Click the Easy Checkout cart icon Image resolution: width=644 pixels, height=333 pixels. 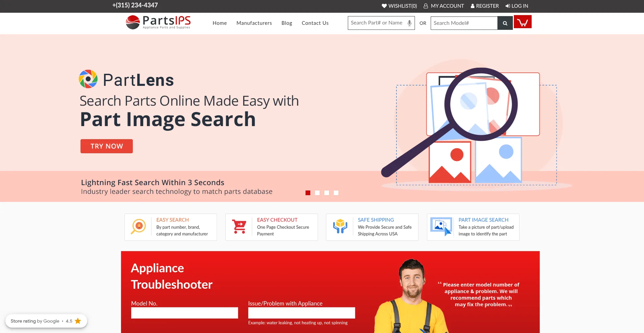click(x=239, y=227)
